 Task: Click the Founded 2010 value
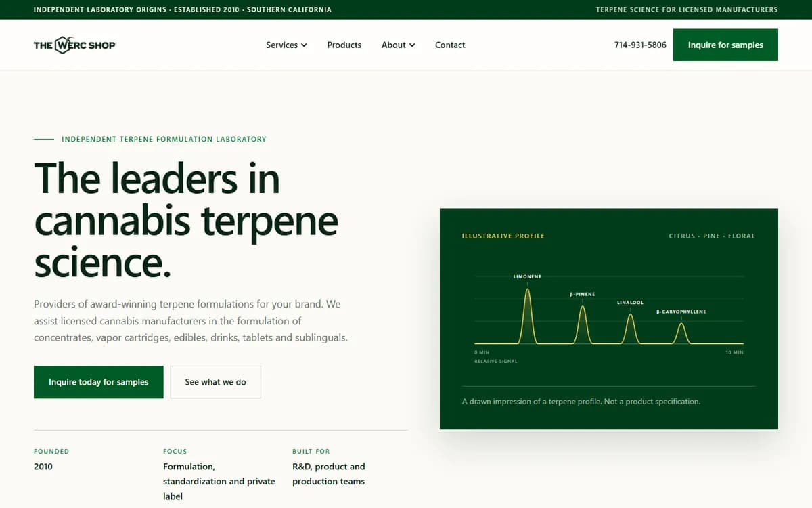pyautogui.click(x=43, y=467)
